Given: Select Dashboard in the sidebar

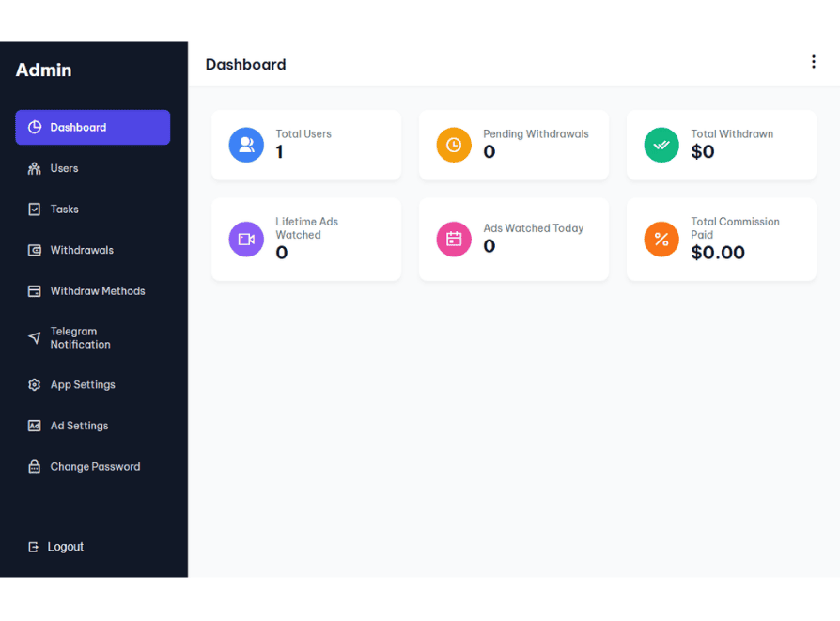Looking at the screenshot, I should (x=92, y=128).
